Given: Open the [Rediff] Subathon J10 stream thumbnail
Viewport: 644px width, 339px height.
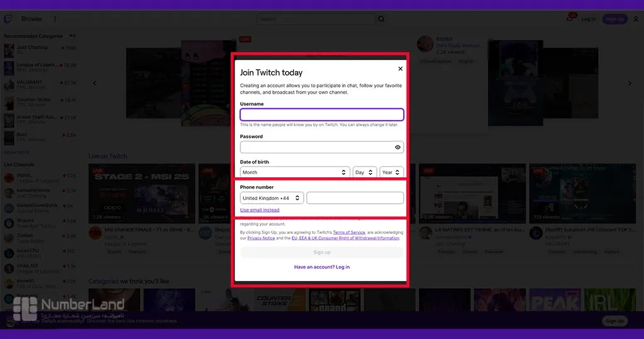Looking at the screenshot, I should (x=582, y=194).
